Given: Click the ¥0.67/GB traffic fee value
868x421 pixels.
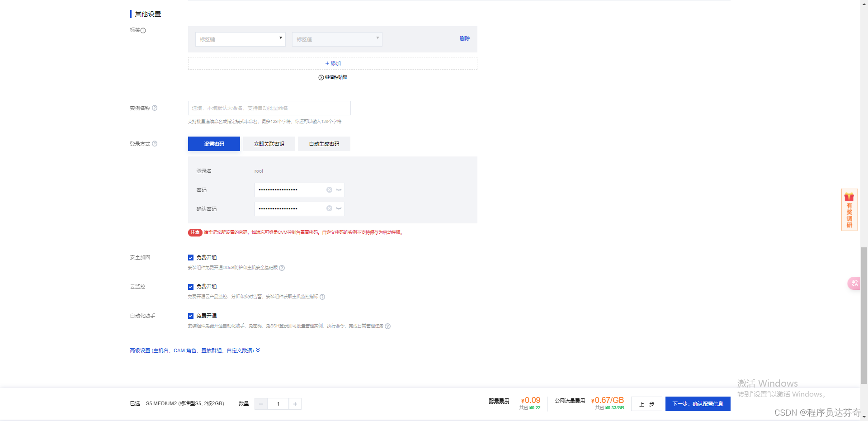Looking at the screenshot, I should point(608,400).
